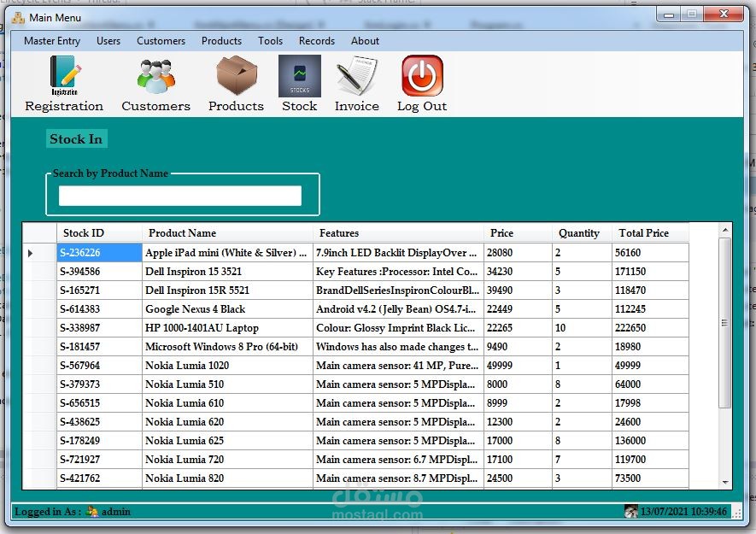
Task: Click Android v4.2 (Jelly Bean) features cell
Action: point(398,309)
